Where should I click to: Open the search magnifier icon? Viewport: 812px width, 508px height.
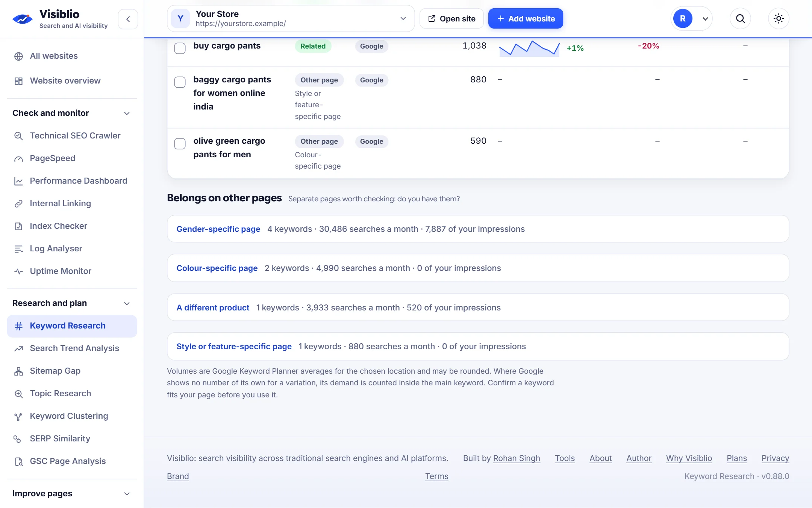740,18
